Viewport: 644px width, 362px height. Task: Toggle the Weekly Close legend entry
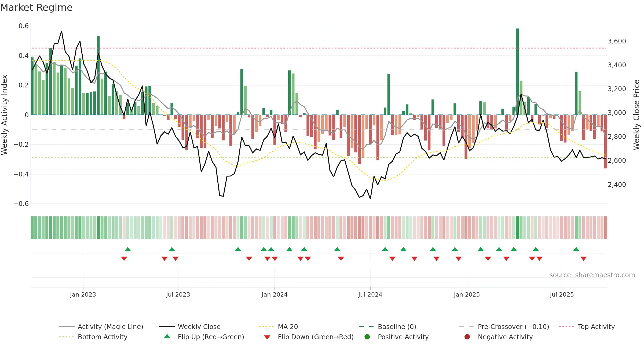pos(190,327)
